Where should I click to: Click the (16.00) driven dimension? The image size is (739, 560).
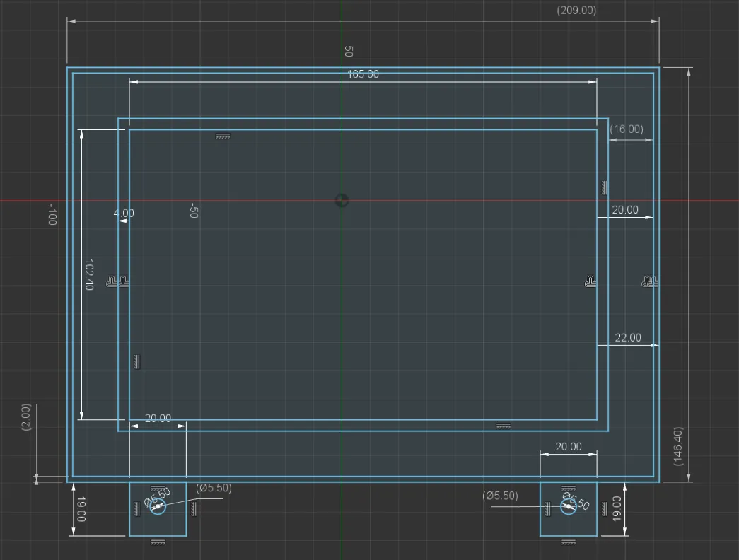(x=627, y=129)
